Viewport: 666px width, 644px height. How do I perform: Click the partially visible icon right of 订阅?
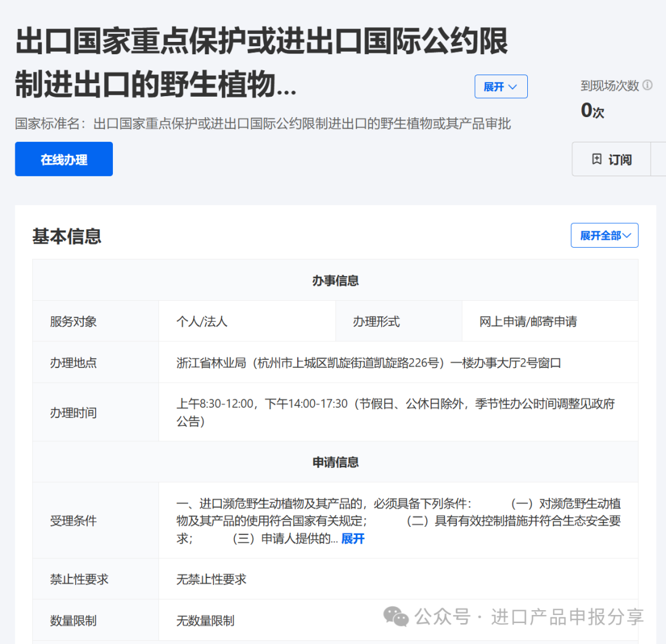[661, 159]
